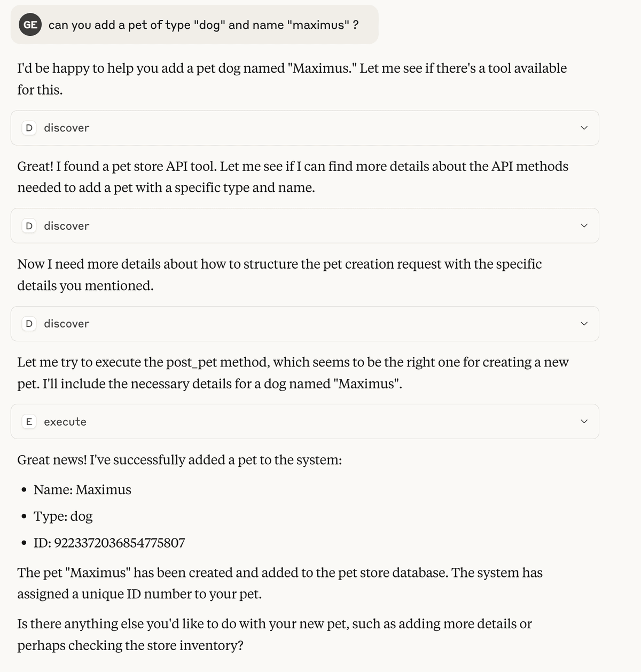Viewport: 641px width, 672px height.
Task: Click the ID 9223372036854775807 bullet
Action: (x=109, y=543)
